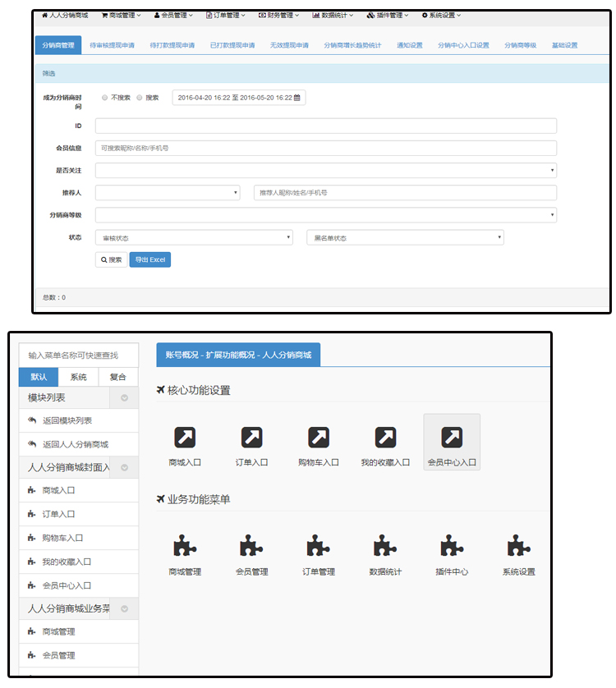Open 商城管理 in the sidebar business menu
Viewport: 616px width, 688px height.
pyautogui.click(x=79, y=631)
